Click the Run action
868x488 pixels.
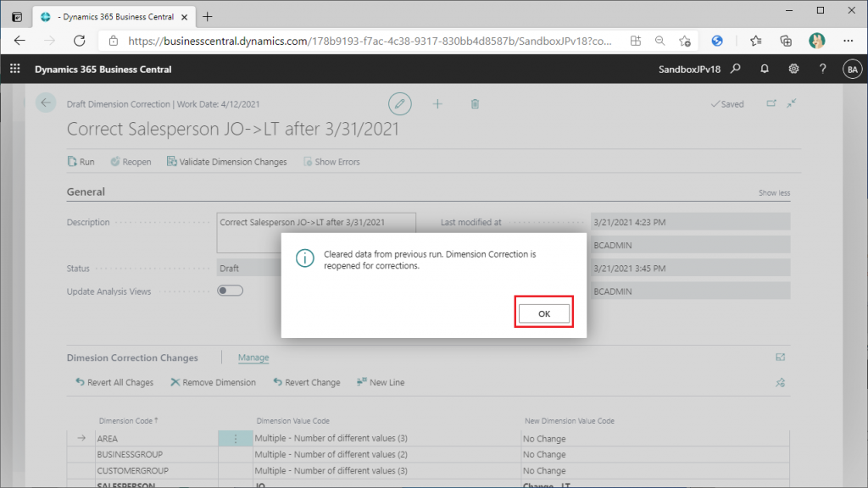(81, 162)
